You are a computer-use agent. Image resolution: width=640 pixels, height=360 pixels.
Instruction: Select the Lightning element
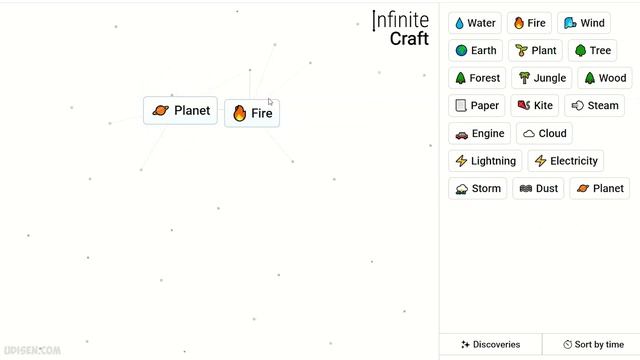(485, 161)
